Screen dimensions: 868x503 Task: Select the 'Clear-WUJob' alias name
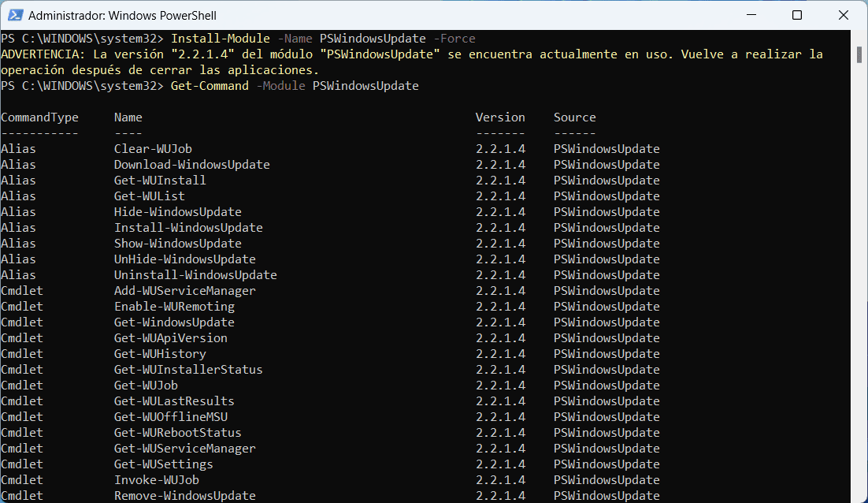pyautogui.click(x=153, y=148)
